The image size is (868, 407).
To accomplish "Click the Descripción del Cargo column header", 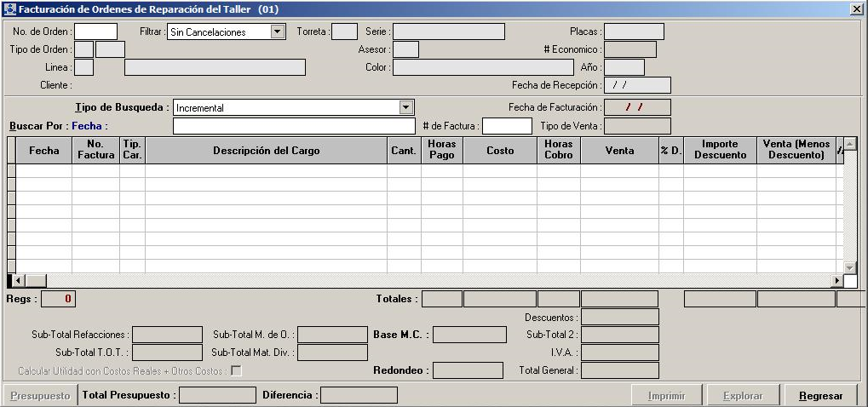I will tap(266, 151).
